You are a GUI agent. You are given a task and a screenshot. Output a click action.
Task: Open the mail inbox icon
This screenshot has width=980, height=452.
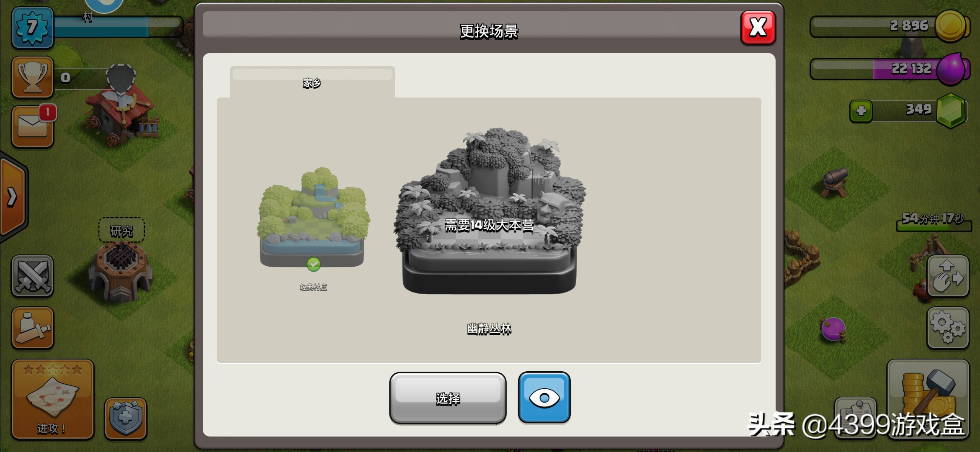(33, 127)
